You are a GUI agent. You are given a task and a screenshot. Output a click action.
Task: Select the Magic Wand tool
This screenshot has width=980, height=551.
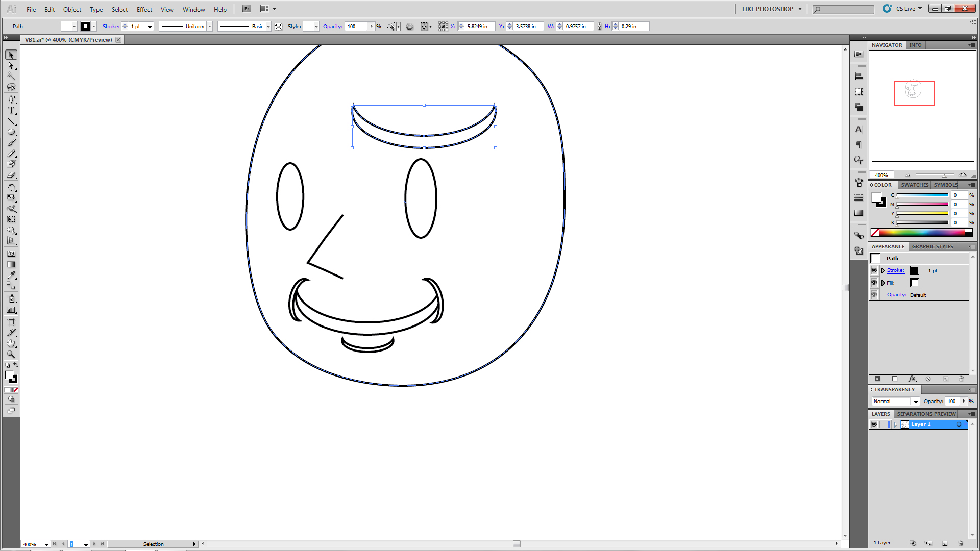pos(11,76)
